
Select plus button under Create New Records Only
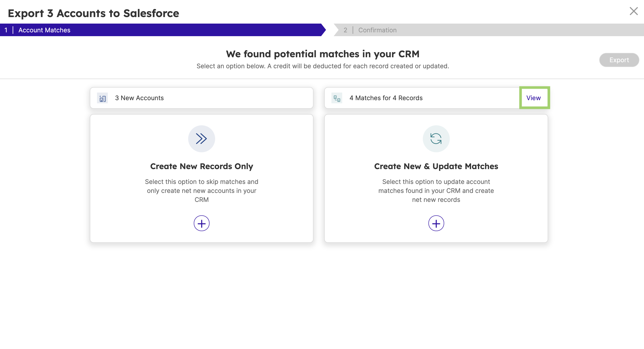pos(201,223)
